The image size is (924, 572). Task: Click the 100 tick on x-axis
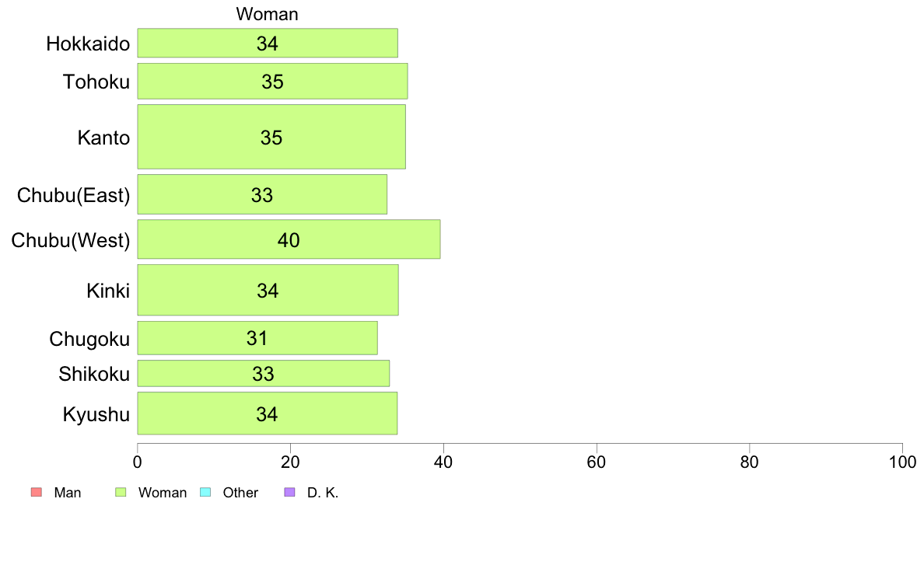tap(902, 462)
